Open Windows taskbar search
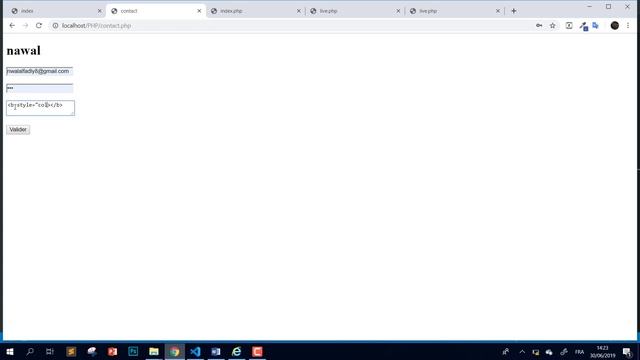The height and width of the screenshot is (360, 640). pyautogui.click(x=30, y=351)
